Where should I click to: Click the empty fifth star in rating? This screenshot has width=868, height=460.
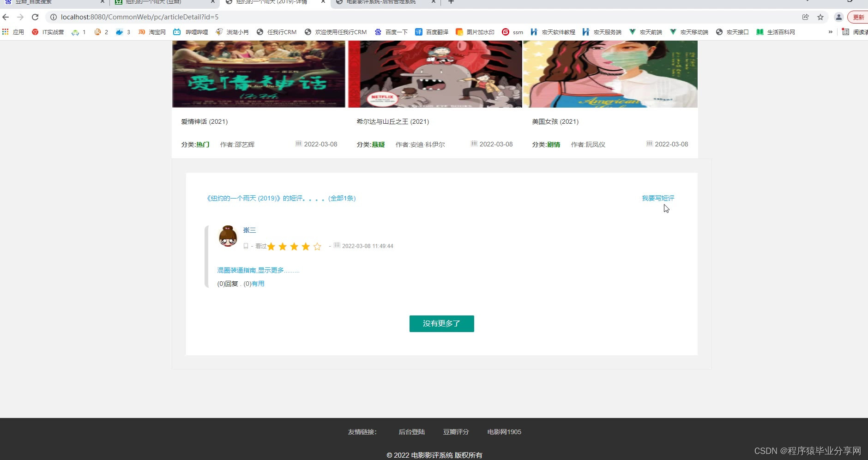[x=317, y=247]
